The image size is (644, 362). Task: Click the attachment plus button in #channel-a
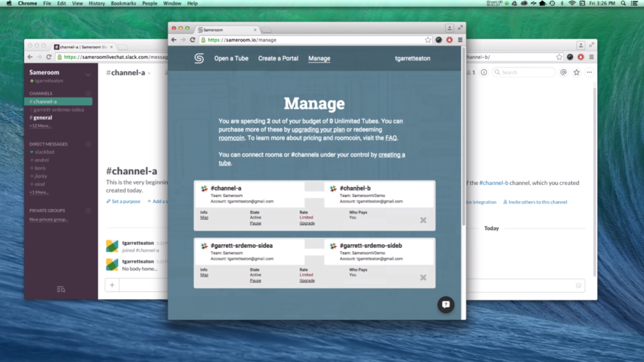point(112,285)
